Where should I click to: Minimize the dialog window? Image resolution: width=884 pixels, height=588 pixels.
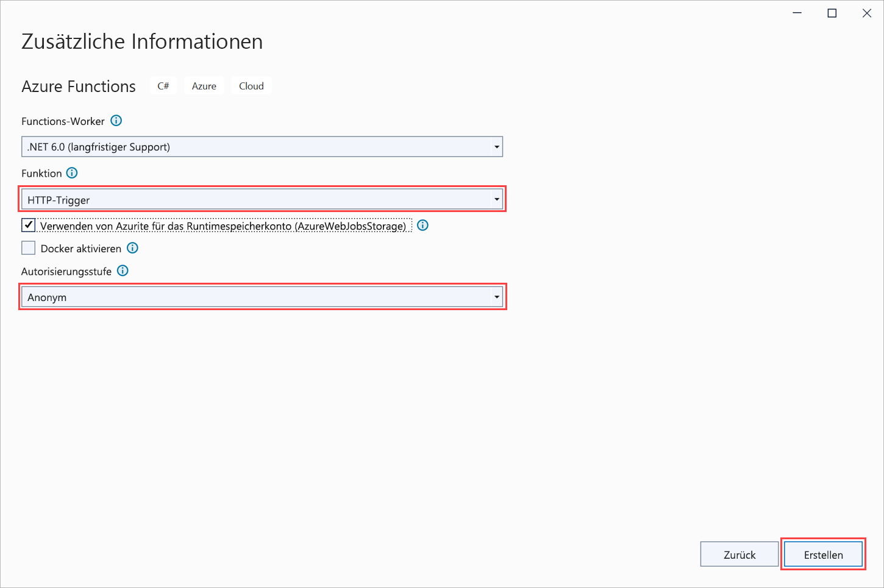797,13
